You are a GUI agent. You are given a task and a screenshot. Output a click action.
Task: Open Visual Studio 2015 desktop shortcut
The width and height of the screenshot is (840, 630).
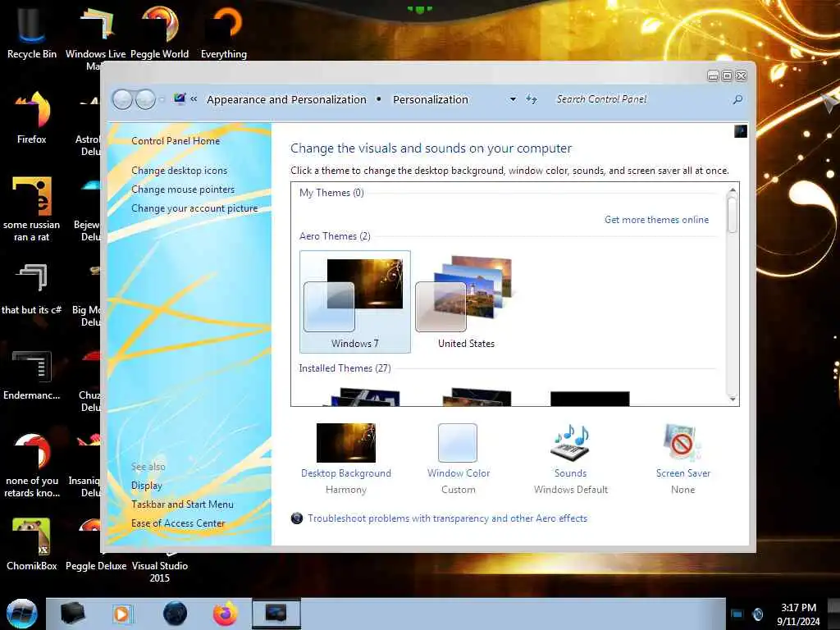click(160, 571)
